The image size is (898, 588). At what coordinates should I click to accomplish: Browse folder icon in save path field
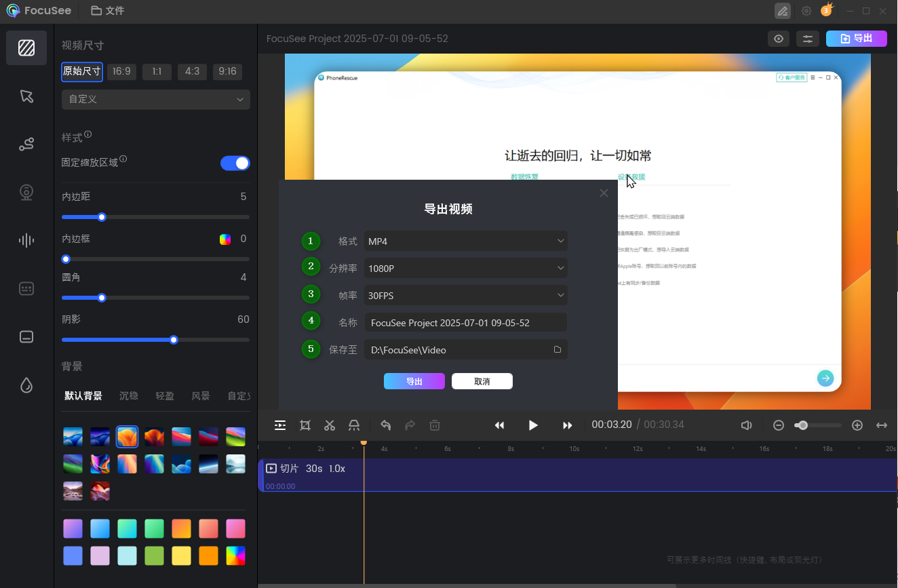[558, 350]
